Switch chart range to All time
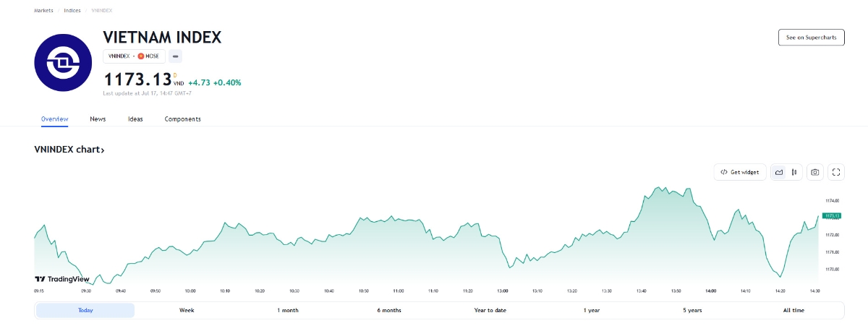Viewport: 868px width, 331px height. [793, 310]
